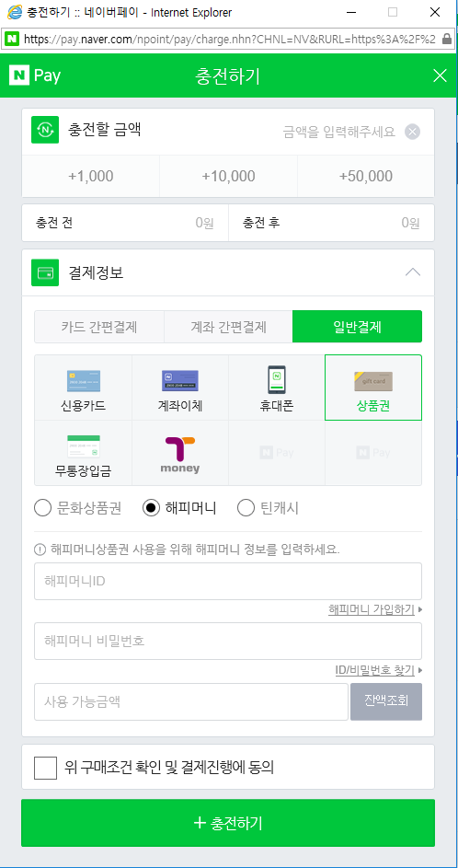Switch to the 카드 간편결제 tab
The width and height of the screenshot is (458, 868).
tap(99, 327)
